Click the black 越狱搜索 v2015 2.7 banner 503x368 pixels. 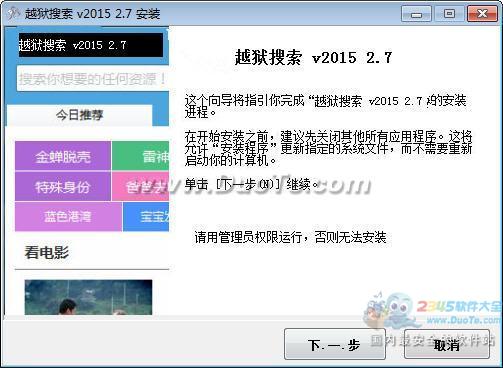(91, 45)
